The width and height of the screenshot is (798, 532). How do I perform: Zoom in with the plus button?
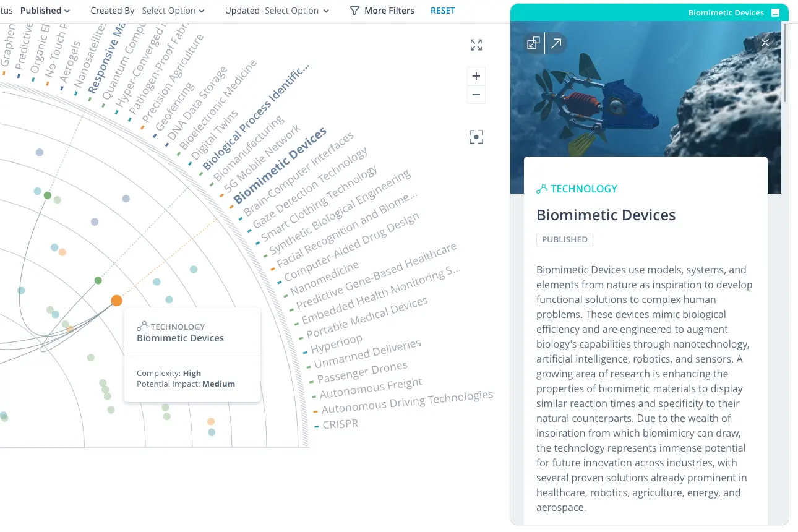(476, 76)
